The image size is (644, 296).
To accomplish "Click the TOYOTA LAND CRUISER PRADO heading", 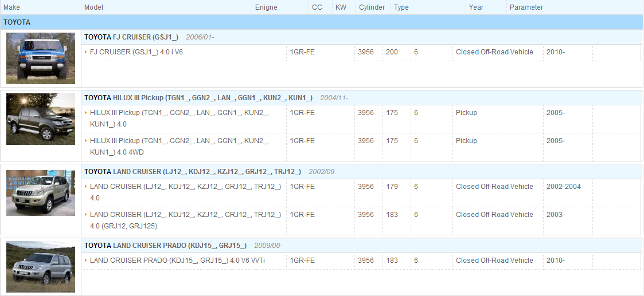I will click(x=166, y=246).
